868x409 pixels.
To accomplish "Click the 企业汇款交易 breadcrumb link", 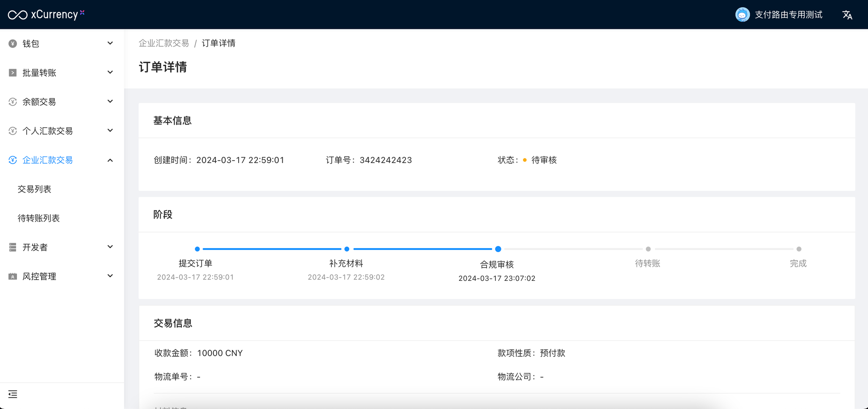I will click(x=164, y=43).
